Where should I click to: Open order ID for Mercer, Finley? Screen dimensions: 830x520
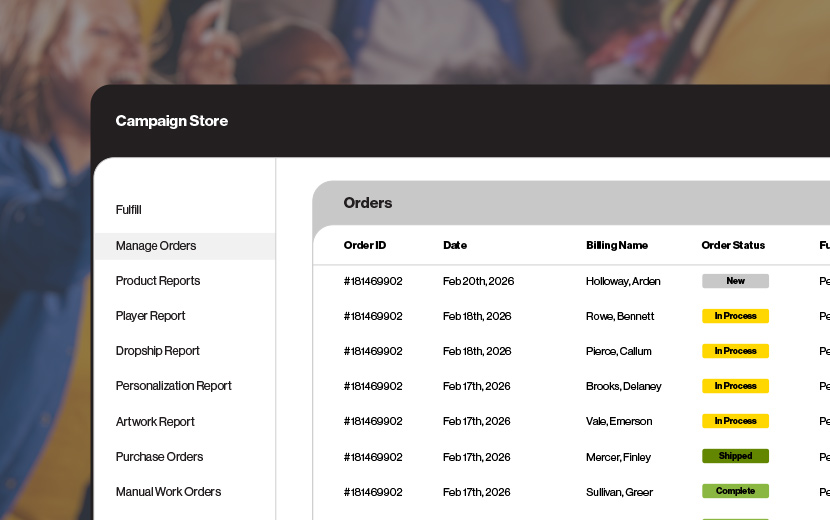[x=373, y=457]
